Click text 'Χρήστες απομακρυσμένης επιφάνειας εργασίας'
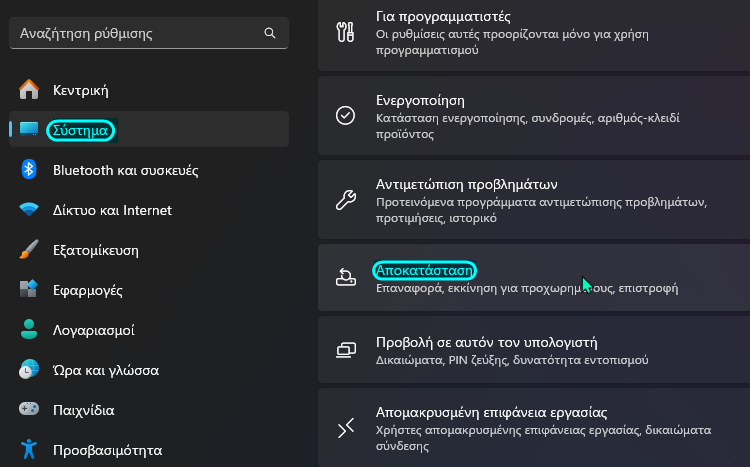 coord(507,430)
